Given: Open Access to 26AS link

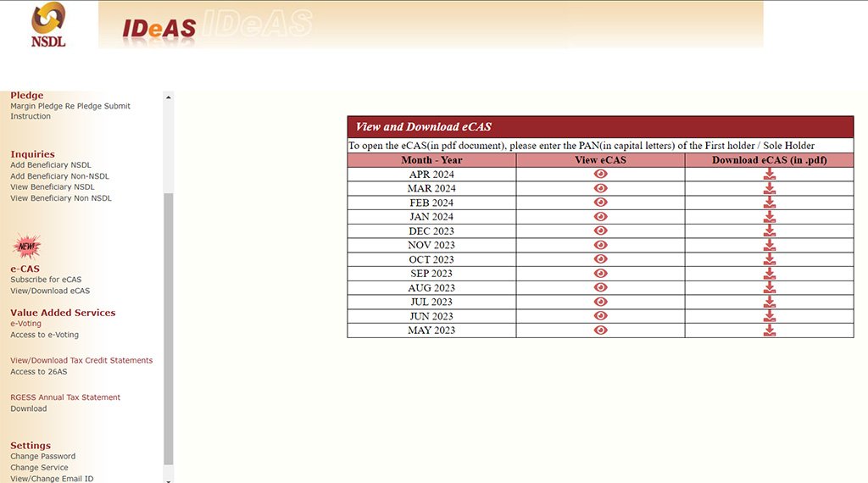Looking at the screenshot, I should [x=39, y=372].
